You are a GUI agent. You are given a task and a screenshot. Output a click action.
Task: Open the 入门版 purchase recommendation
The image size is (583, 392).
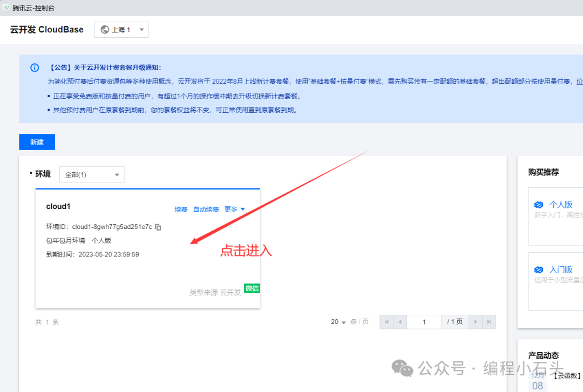point(561,269)
